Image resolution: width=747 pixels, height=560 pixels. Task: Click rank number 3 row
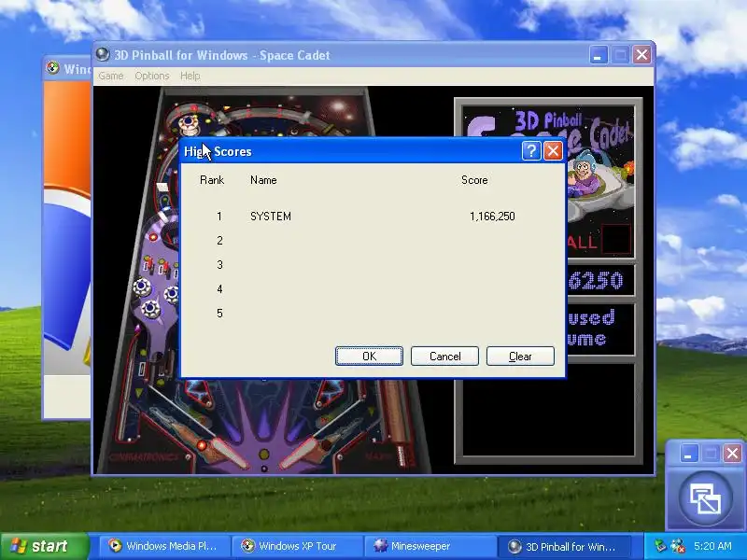(x=219, y=265)
